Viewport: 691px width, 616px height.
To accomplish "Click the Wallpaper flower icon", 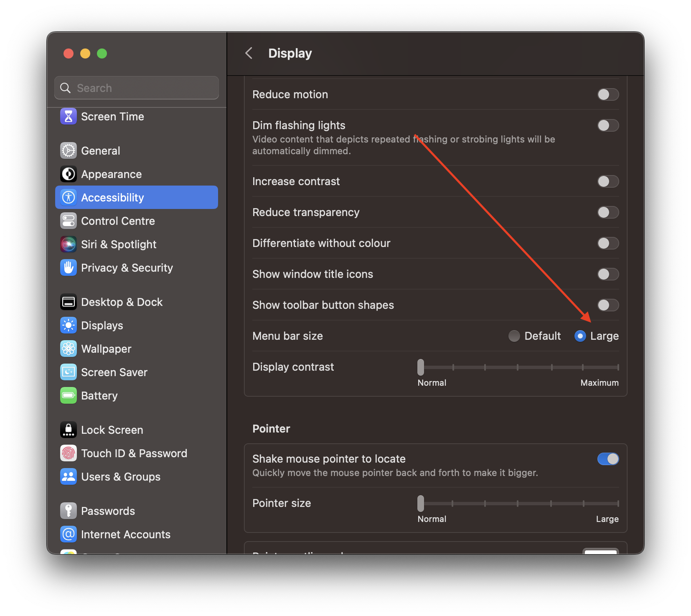I will 69,349.
